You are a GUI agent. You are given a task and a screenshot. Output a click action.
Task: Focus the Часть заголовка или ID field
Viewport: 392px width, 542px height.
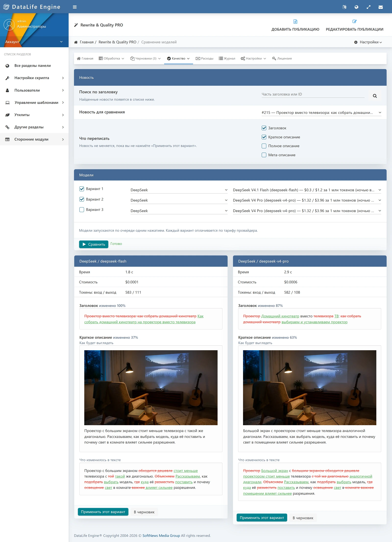click(313, 94)
